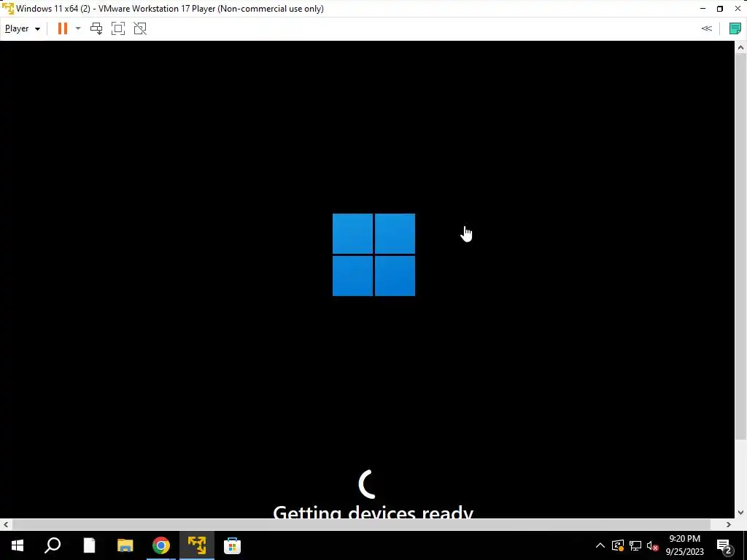Pause the virtual machine
The image size is (747, 560).
coord(63,28)
